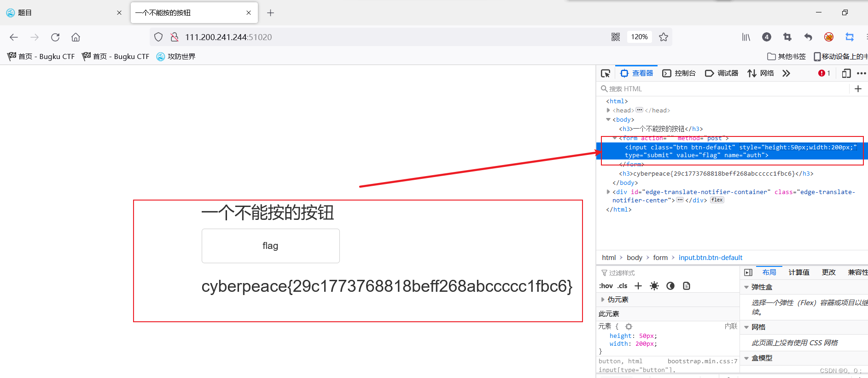Collapse the form element in HTML tree

tap(615, 138)
